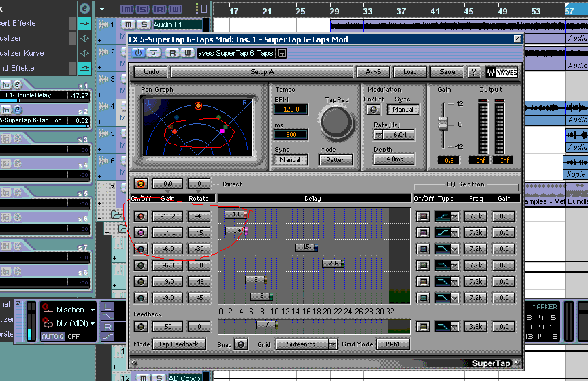Viewport: 588px width, 381px height.
Task: Click the Save button
Action: click(447, 72)
